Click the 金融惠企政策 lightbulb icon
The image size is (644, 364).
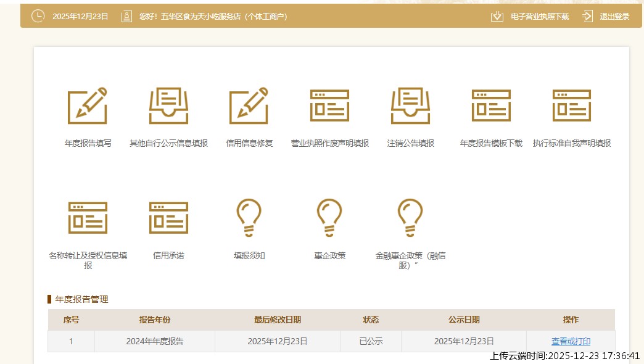(x=410, y=217)
